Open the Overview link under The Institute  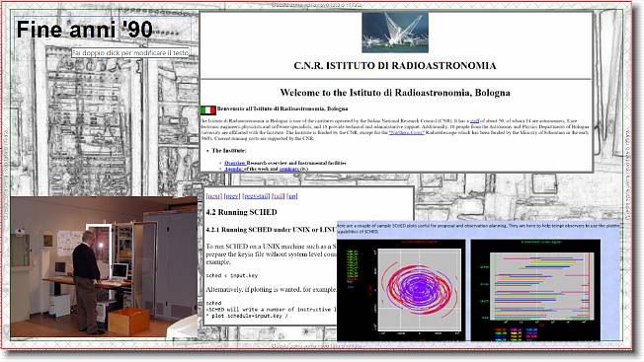[234, 163]
